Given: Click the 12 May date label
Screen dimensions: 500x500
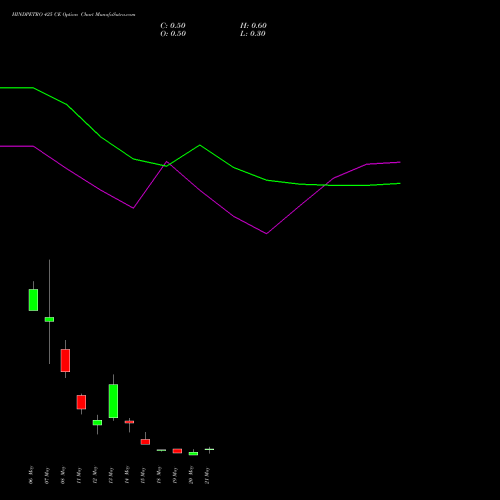Looking at the screenshot, I should point(95,475).
